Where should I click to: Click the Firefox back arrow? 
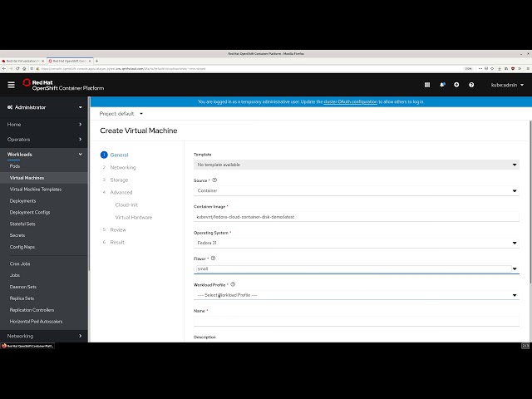click(x=4, y=68)
